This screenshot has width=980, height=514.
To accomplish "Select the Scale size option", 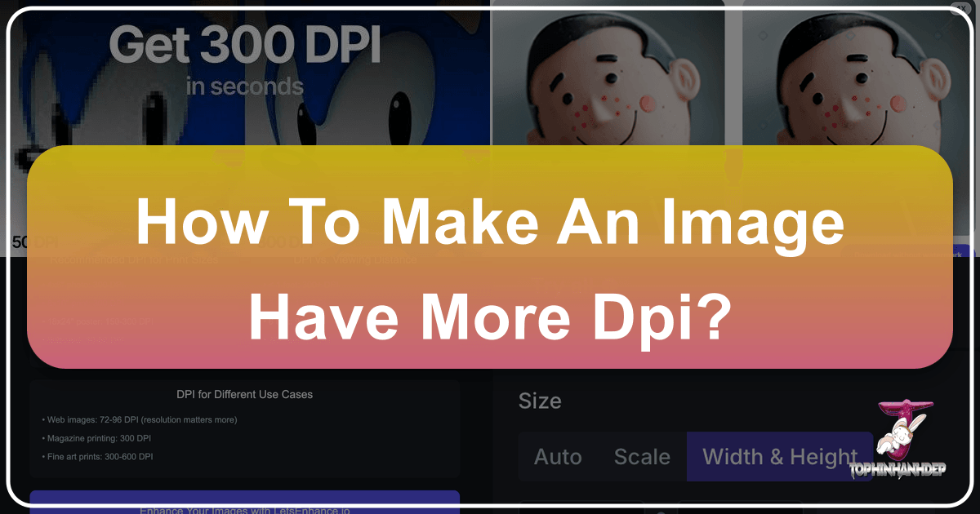I will pyautogui.click(x=642, y=457).
